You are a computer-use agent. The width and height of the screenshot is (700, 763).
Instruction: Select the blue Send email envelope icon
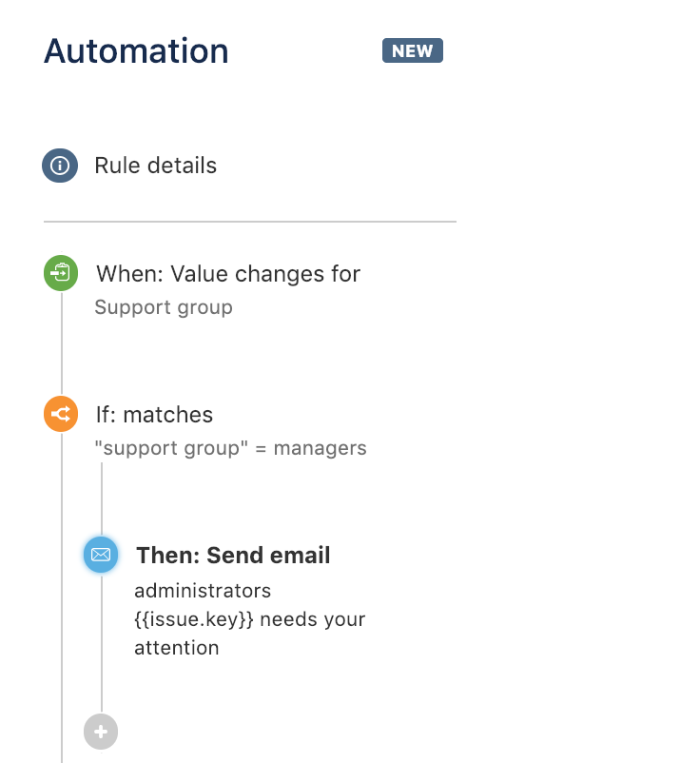(101, 555)
